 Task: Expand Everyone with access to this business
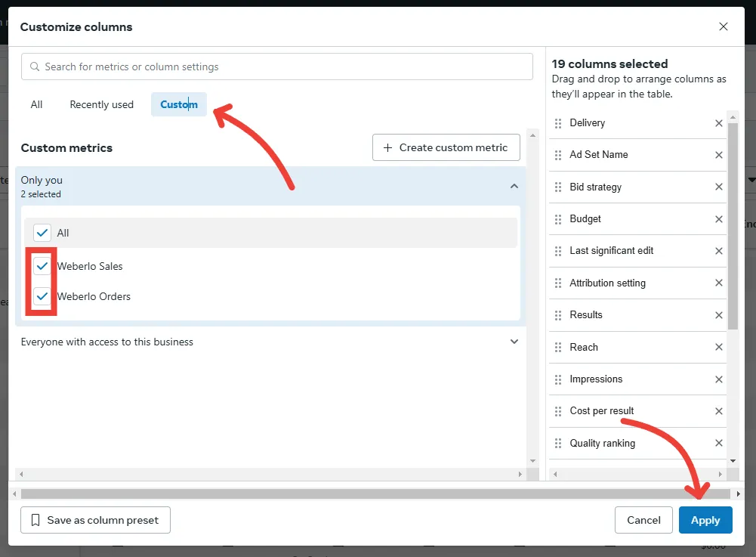(x=514, y=342)
